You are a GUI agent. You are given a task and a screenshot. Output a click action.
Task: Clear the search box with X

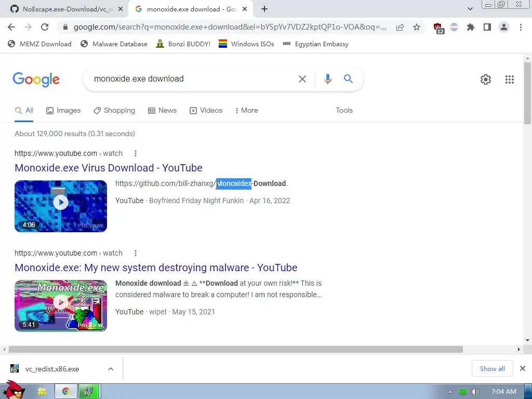tap(302, 79)
